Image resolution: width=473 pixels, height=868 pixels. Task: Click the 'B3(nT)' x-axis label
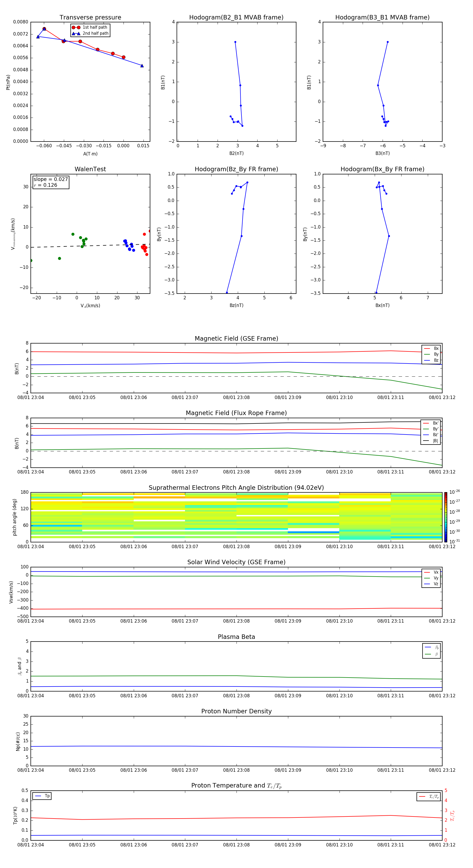tap(382, 153)
